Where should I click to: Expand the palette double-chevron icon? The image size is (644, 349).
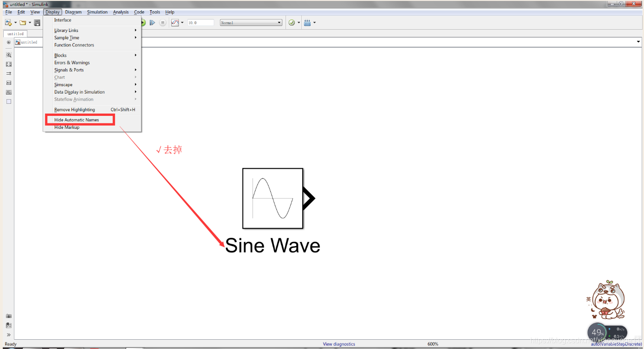pyautogui.click(x=9, y=335)
